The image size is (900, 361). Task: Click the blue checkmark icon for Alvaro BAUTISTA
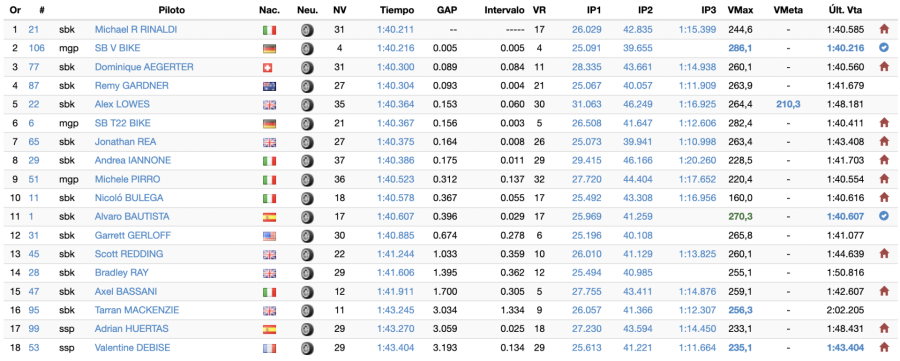[884, 216]
